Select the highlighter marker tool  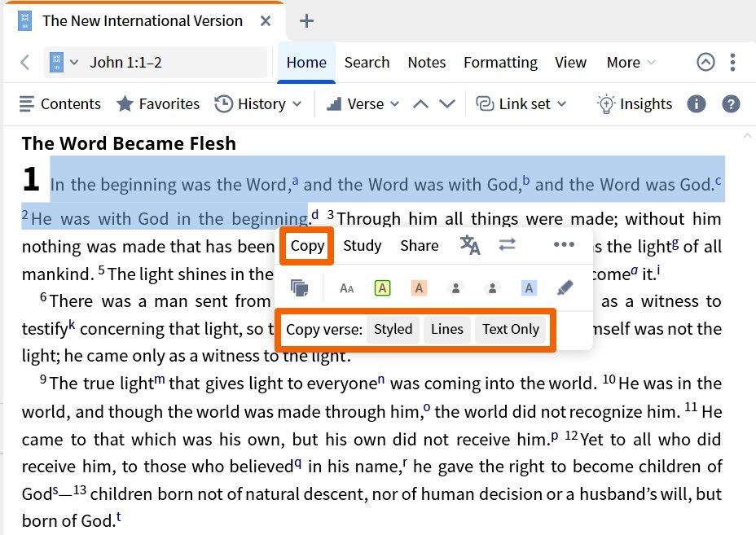(x=565, y=287)
